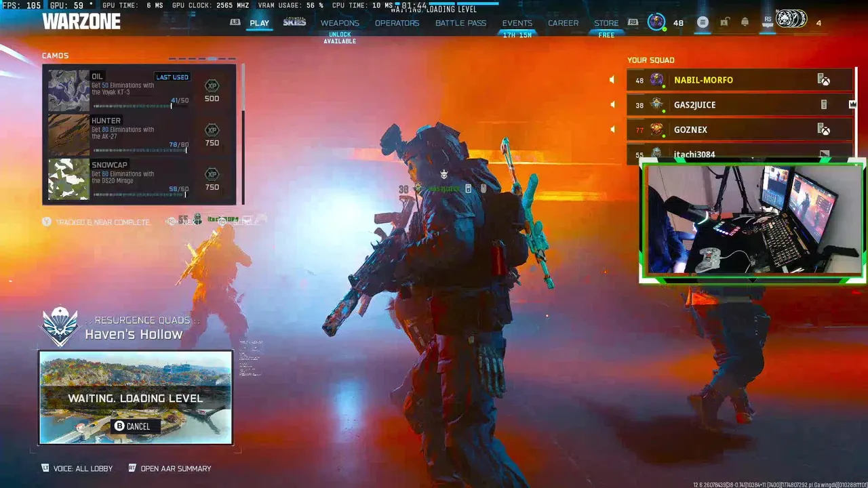The image size is (868, 488).
Task: Open the PLAY tab
Action: click(x=259, y=23)
